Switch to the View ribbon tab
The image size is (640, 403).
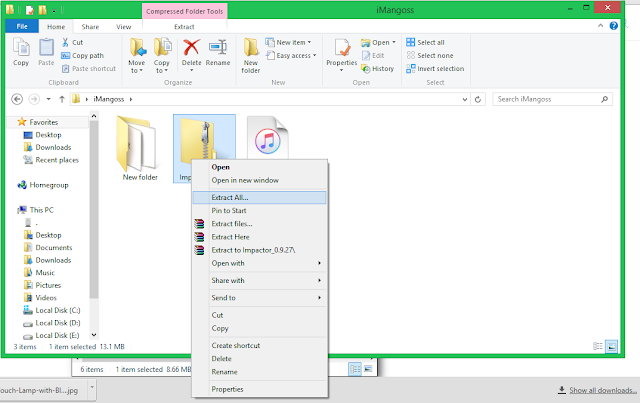coord(124,27)
